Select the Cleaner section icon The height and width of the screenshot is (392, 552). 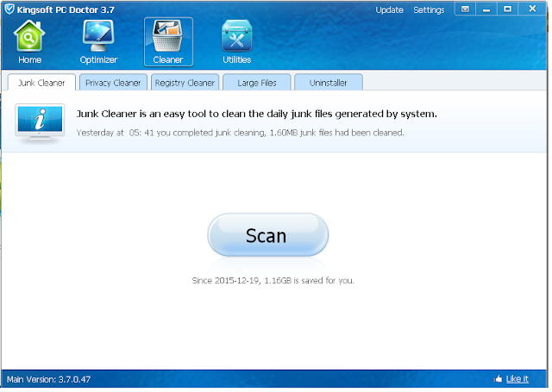(x=169, y=41)
